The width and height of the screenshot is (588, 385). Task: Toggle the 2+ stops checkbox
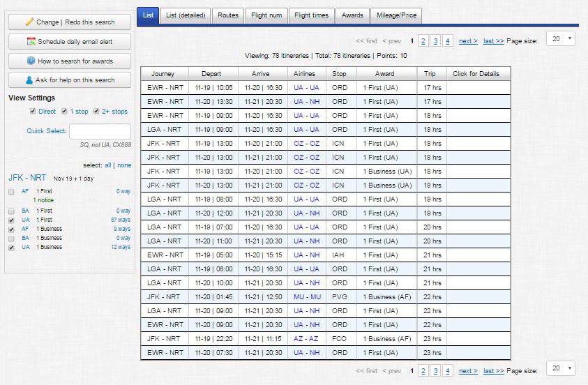96,112
